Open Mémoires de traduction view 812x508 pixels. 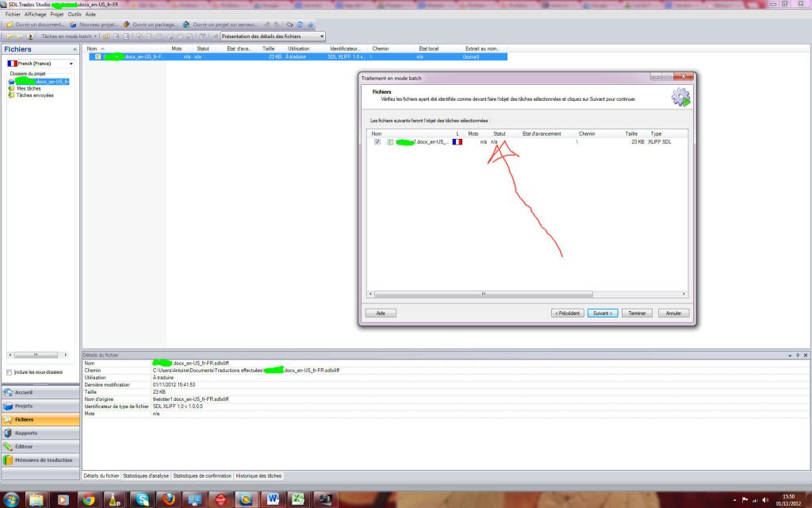click(40, 460)
